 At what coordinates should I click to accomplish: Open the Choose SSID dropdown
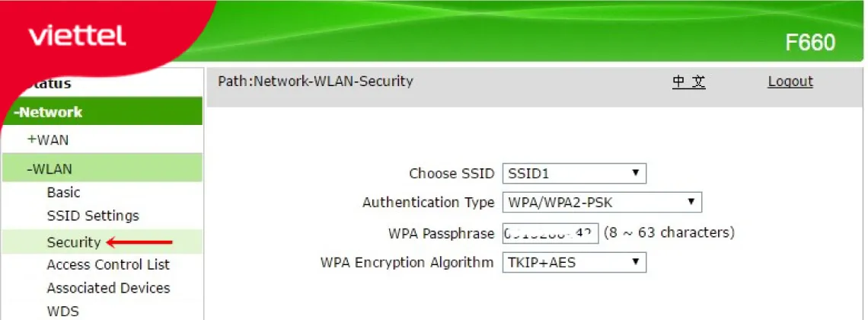(x=574, y=174)
